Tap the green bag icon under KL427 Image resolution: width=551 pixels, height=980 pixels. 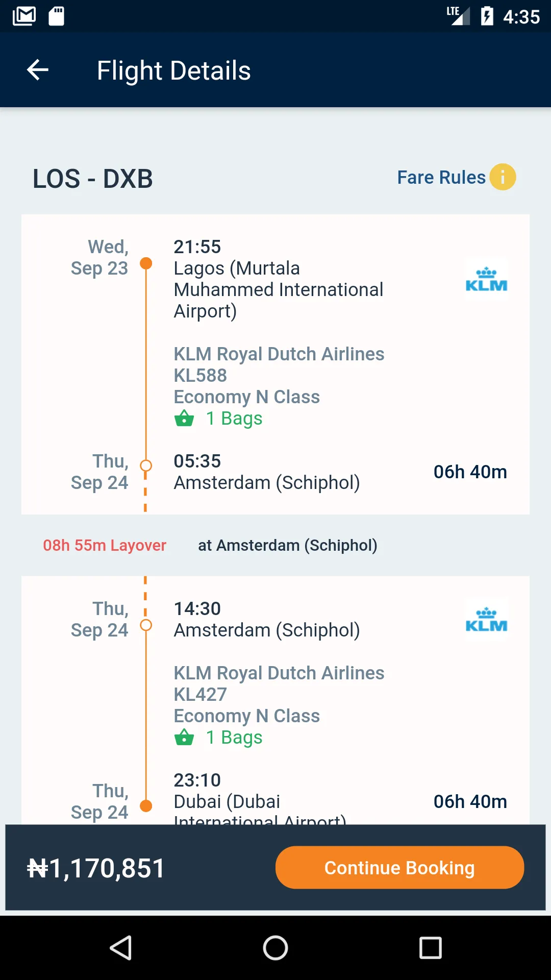pyautogui.click(x=184, y=737)
